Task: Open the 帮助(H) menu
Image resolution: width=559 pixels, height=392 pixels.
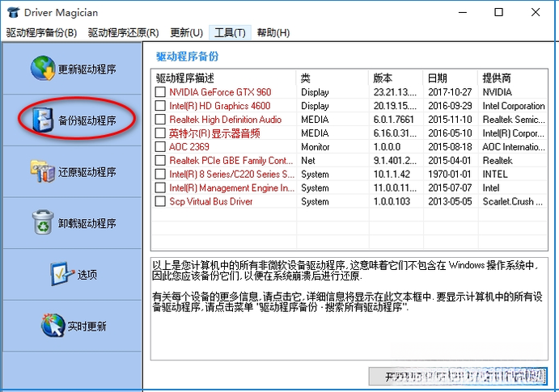Action: click(x=273, y=33)
